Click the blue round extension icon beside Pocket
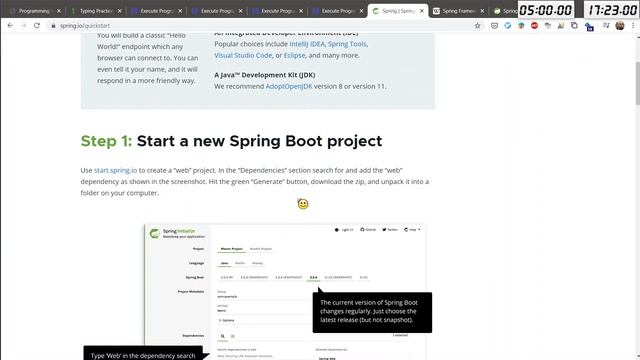This screenshot has height=360, width=640. pyautogui.click(x=508, y=26)
